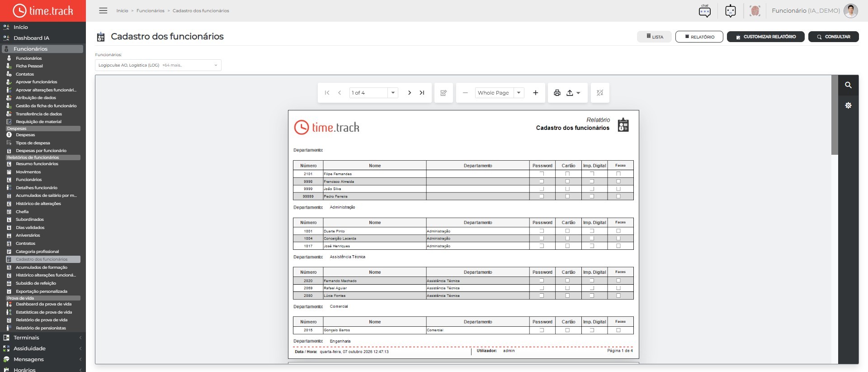This screenshot has width=868, height=372.
Task: Toggle Password checkbox for Filipe Fernandes
Action: point(542,174)
